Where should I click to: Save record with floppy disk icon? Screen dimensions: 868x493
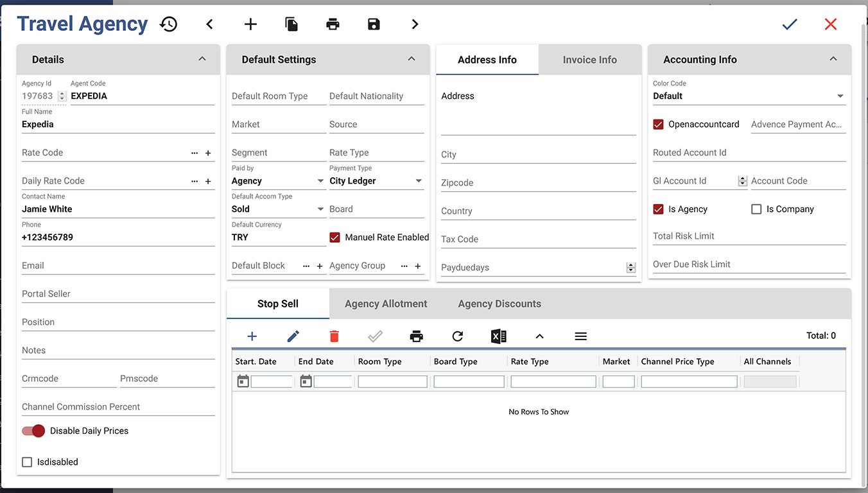click(x=374, y=24)
